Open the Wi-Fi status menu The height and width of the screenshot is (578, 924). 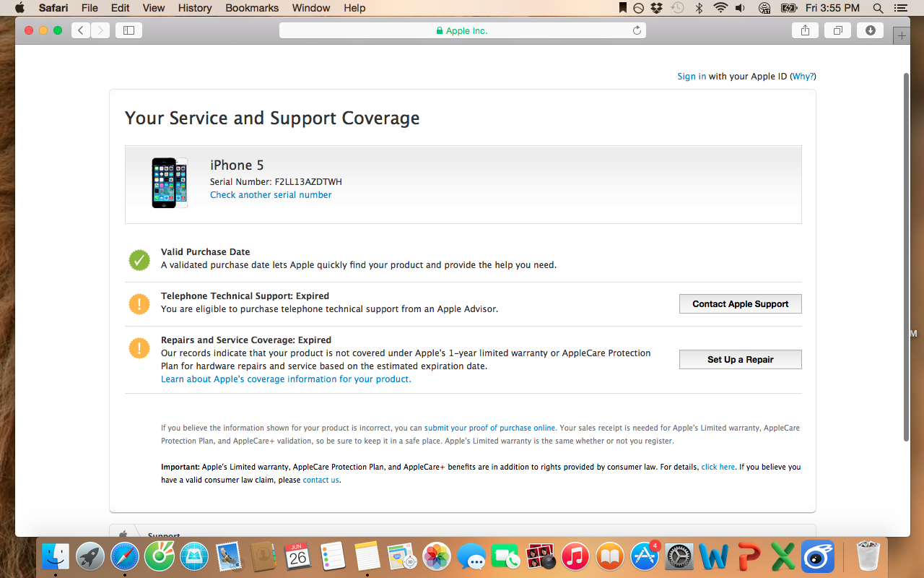coord(720,8)
